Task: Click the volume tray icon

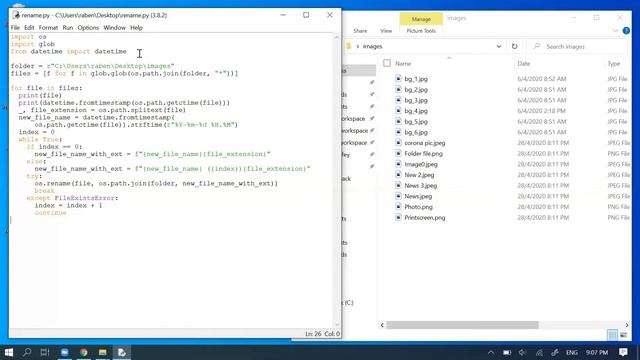Action: pos(522,352)
